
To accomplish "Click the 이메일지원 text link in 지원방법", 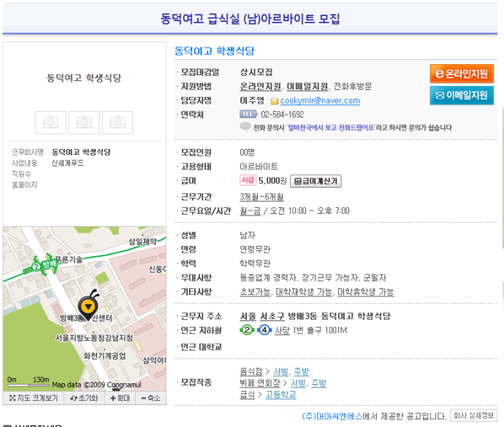I will (308, 86).
